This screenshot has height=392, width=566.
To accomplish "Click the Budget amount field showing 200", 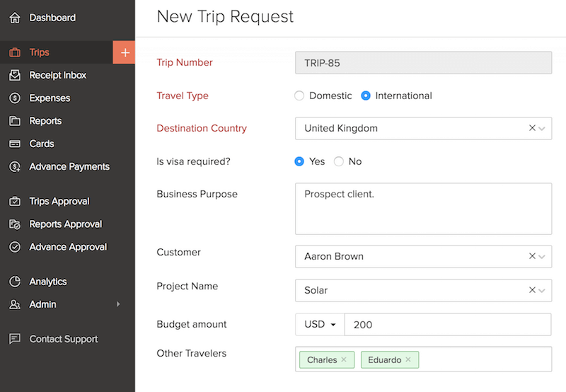I will pos(448,325).
